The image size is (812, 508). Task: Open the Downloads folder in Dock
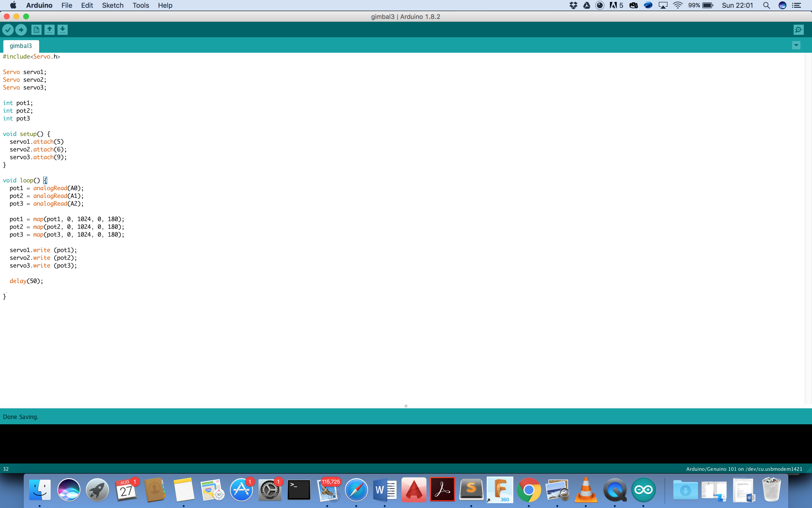tap(685, 490)
